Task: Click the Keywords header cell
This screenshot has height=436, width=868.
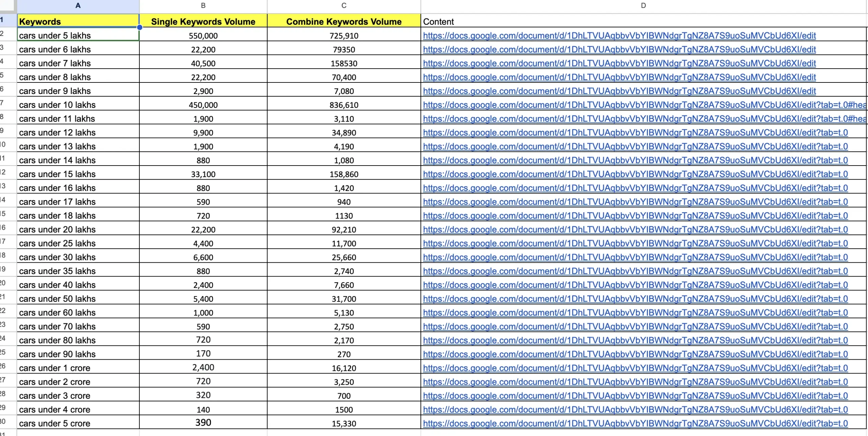Action: tap(78, 21)
